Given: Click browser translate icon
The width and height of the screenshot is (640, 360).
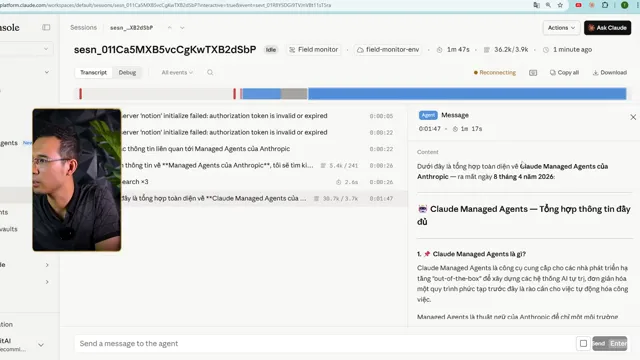Looking at the screenshot, I should click(536, 5).
